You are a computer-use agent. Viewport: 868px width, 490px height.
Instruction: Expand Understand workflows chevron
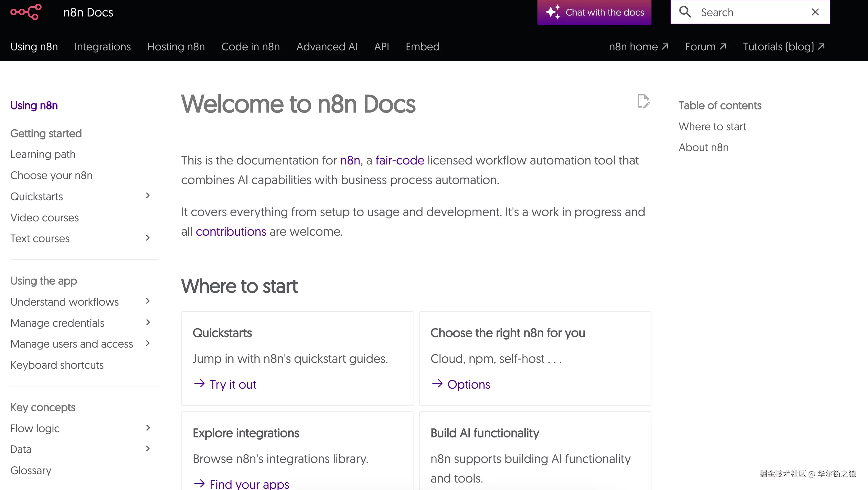point(148,301)
